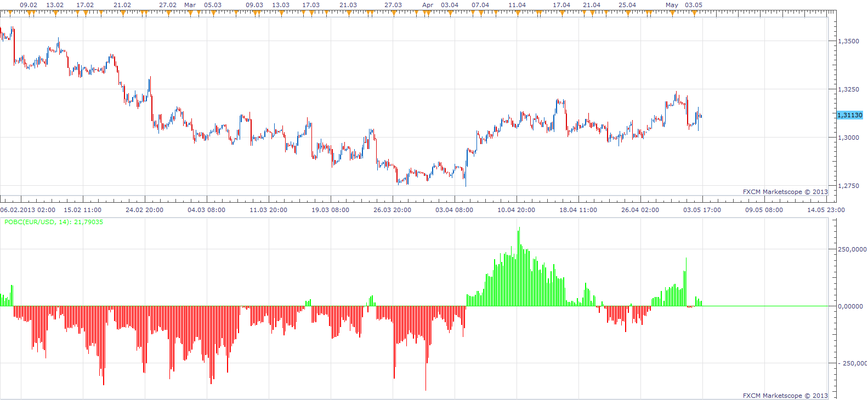Select the POBC(EUR/USD, 14) indicator label
Viewport: 868px width, 400px height.
point(54,222)
